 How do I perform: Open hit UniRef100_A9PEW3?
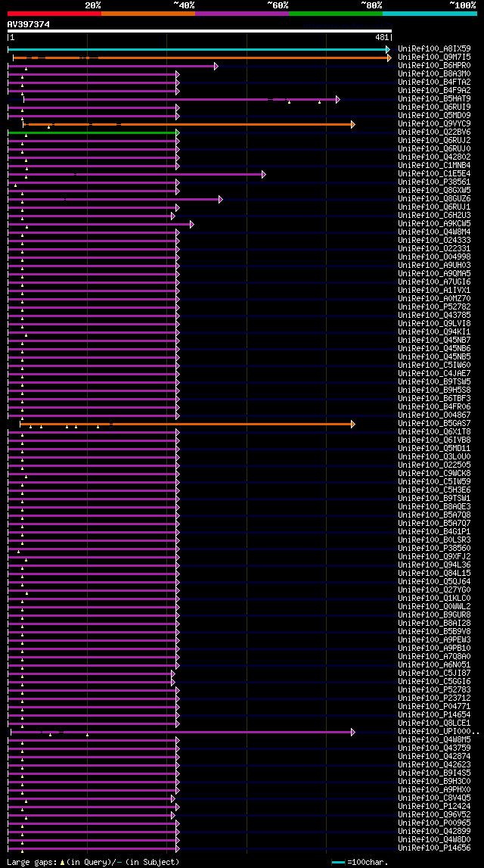(x=434, y=640)
